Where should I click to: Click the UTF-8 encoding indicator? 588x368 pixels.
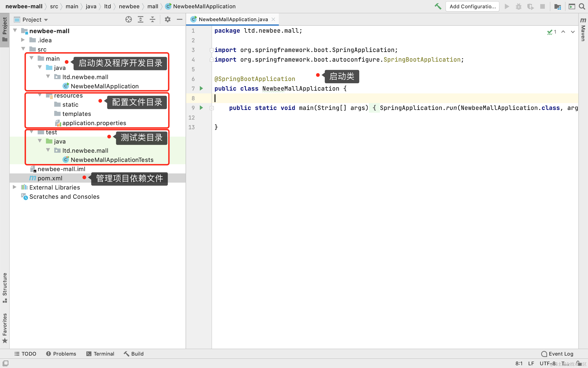click(x=547, y=363)
